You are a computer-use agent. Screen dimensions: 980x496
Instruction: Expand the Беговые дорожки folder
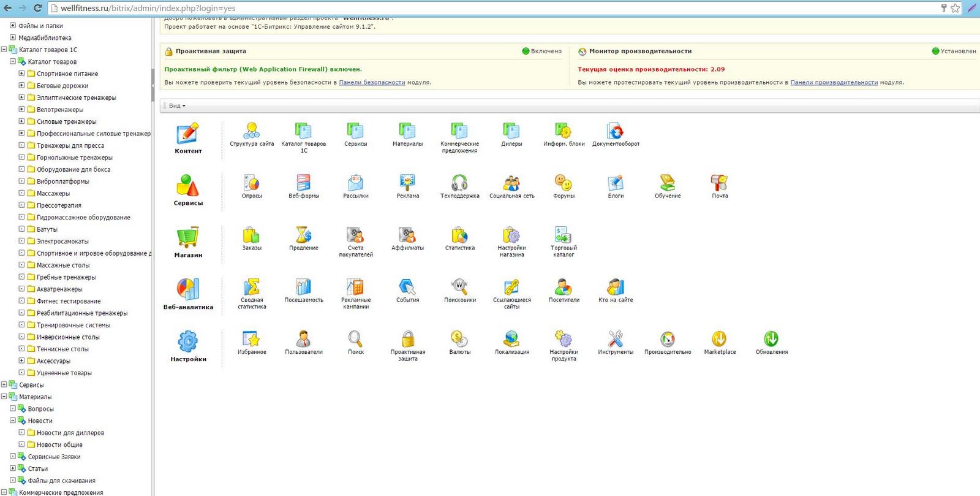pyautogui.click(x=21, y=85)
